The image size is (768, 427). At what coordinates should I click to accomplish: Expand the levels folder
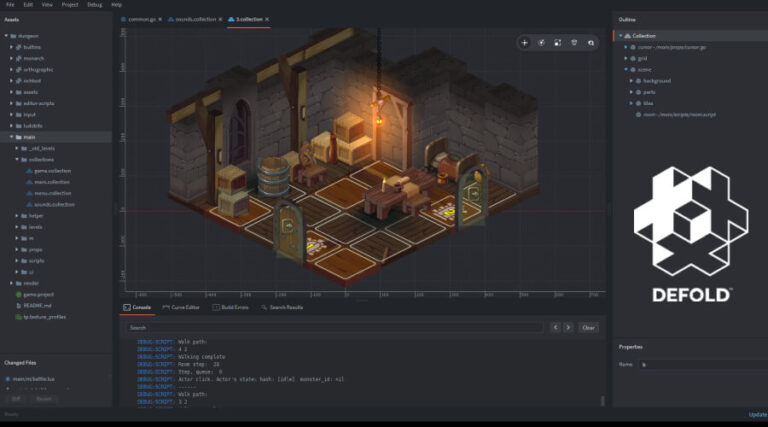coord(17,227)
